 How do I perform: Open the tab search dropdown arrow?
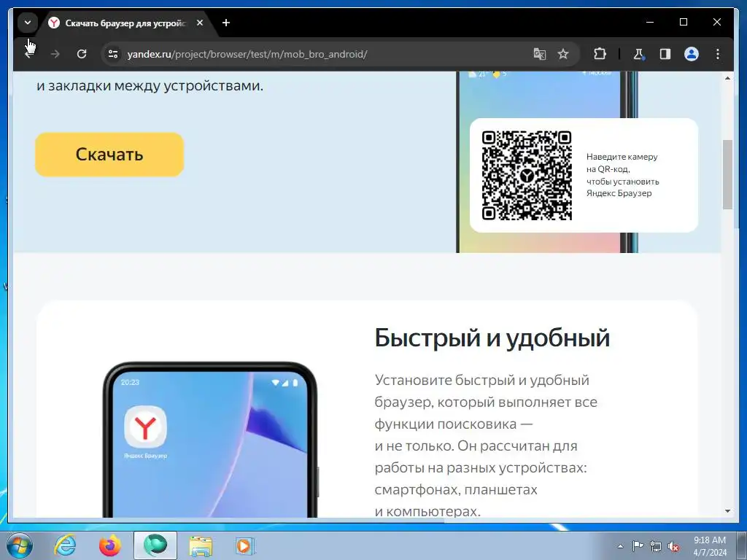click(x=28, y=23)
